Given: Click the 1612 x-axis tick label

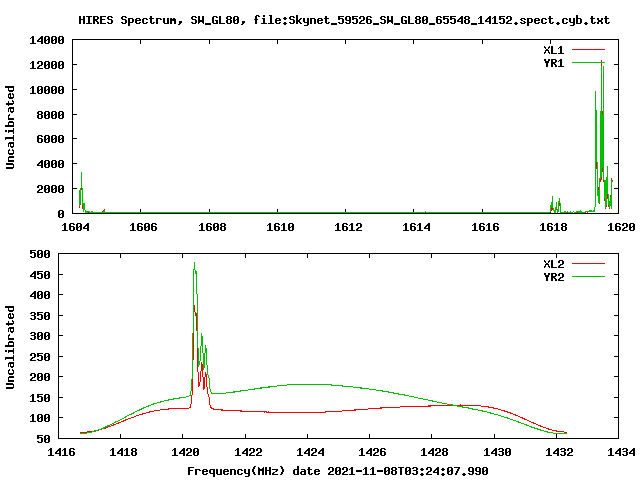Looking at the screenshot, I should [348, 227].
